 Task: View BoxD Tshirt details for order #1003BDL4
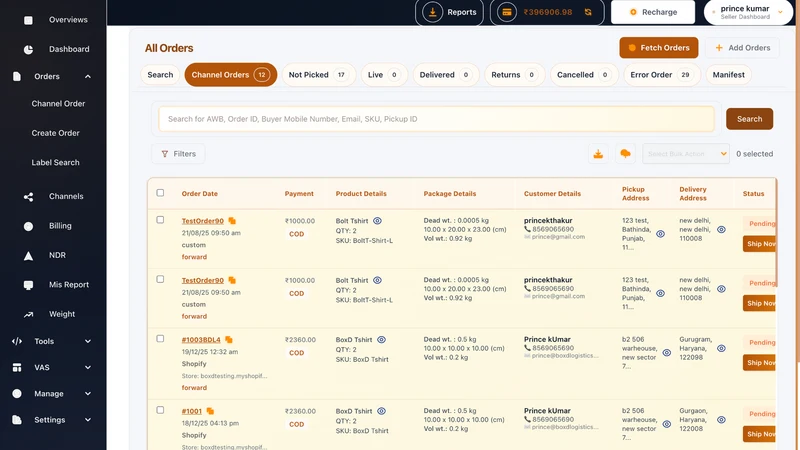[x=381, y=339]
